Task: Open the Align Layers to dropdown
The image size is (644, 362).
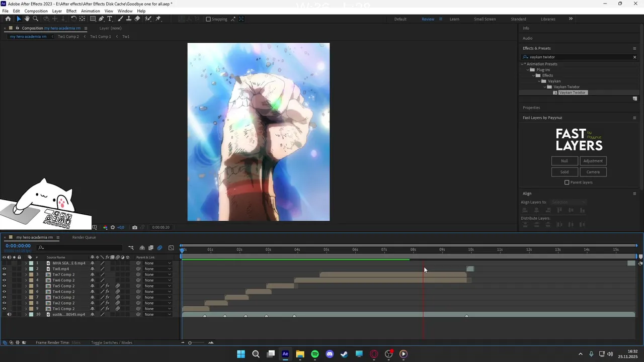Action: [x=568, y=202]
